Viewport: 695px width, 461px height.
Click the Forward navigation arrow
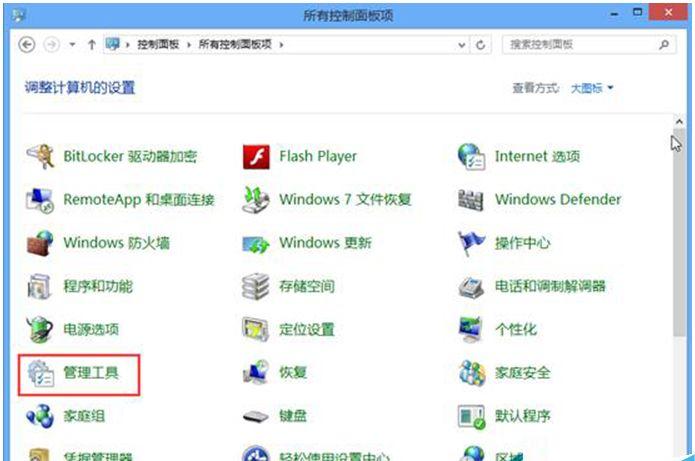(51, 44)
